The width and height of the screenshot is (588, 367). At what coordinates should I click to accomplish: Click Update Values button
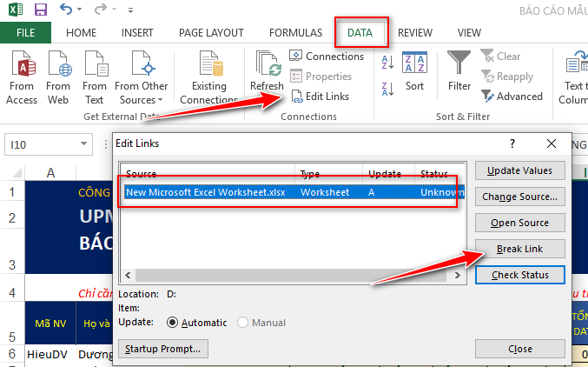coord(519,170)
